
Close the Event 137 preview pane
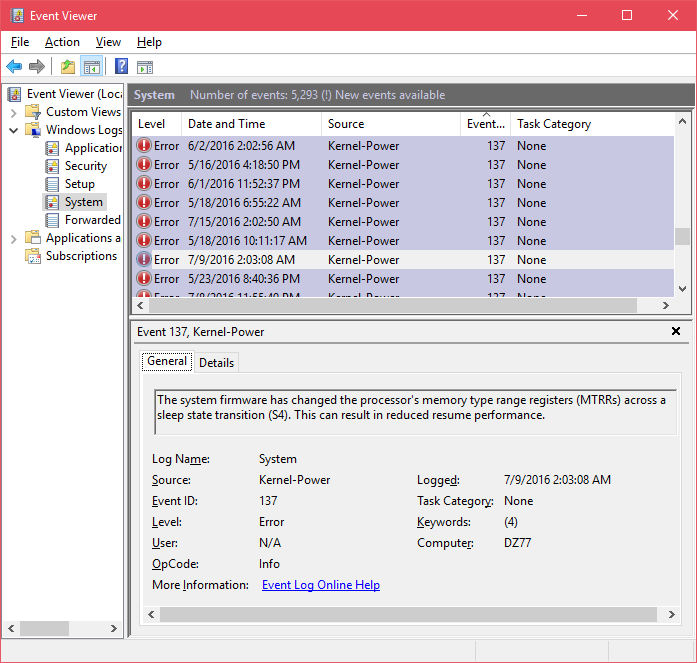pyautogui.click(x=676, y=331)
